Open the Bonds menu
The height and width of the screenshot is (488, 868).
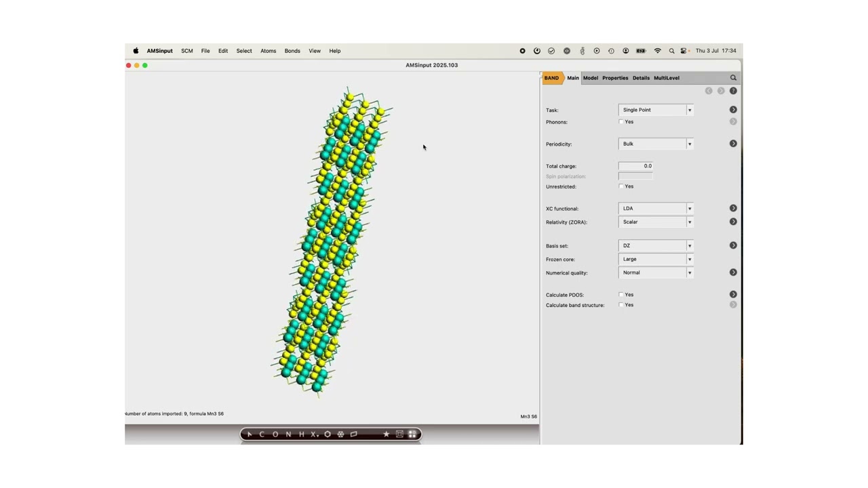click(292, 51)
